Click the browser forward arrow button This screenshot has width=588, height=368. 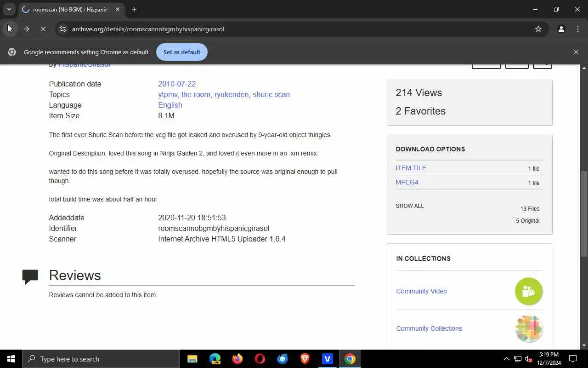tap(27, 29)
